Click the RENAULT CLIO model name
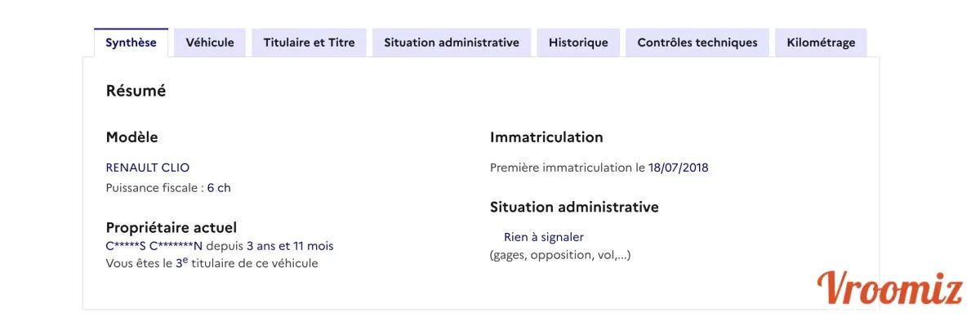Image resolution: width=980 pixels, height=331 pixels. click(x=148, y=168)
